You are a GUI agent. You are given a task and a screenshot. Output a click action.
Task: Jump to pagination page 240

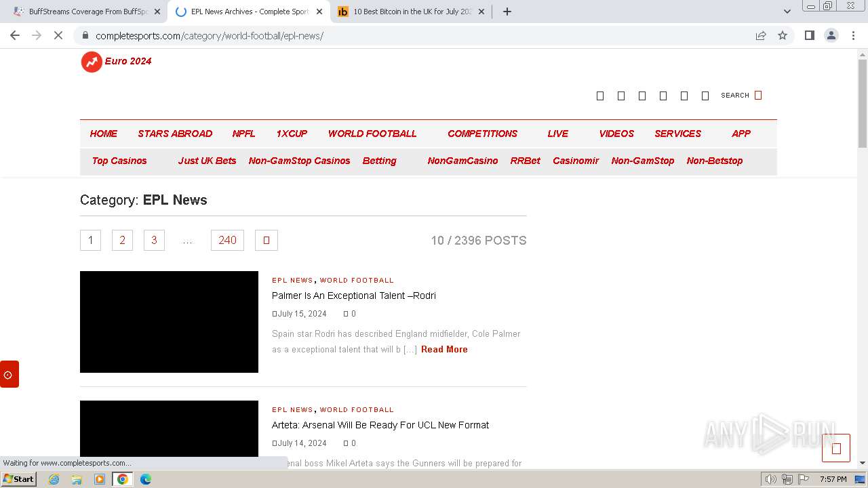tap(227, 240)
